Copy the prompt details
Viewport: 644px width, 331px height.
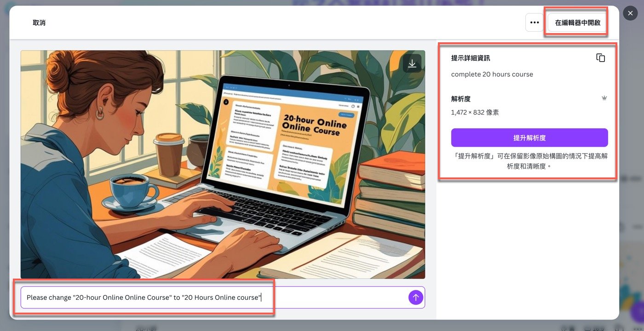click(x=600, y=58)
